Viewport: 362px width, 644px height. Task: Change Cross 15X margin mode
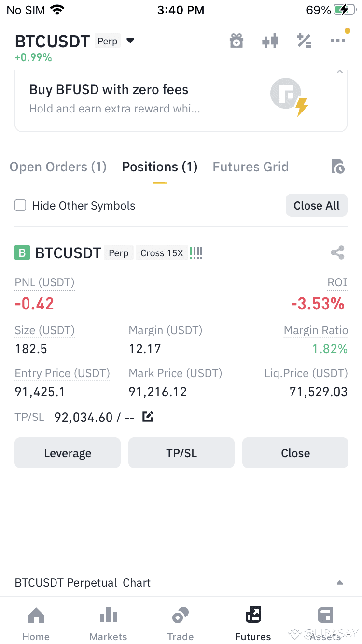pos(162,253)
